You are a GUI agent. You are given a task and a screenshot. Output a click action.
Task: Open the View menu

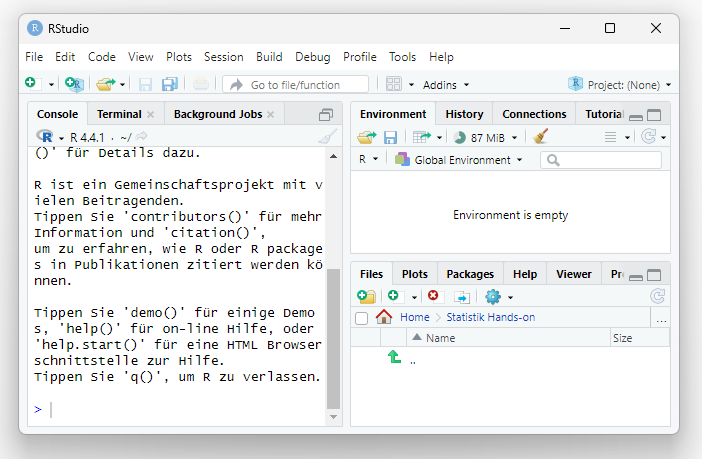click(x=141, y=57)
